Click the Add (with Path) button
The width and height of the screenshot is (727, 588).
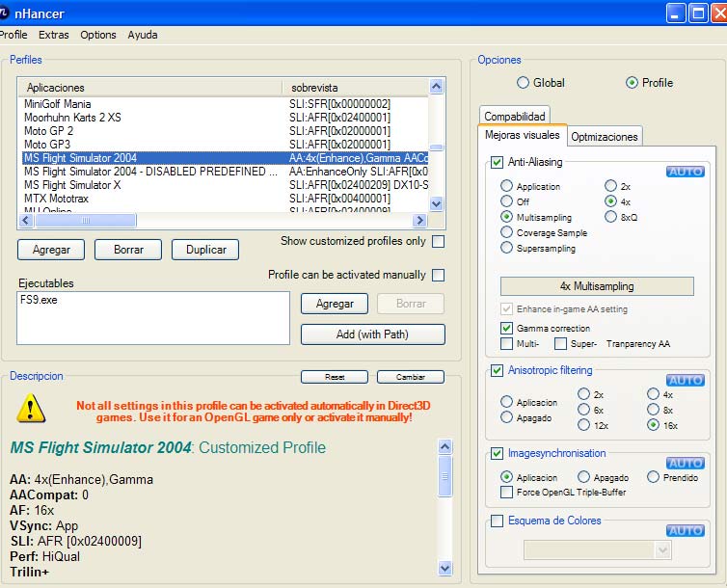pos(372,334)
